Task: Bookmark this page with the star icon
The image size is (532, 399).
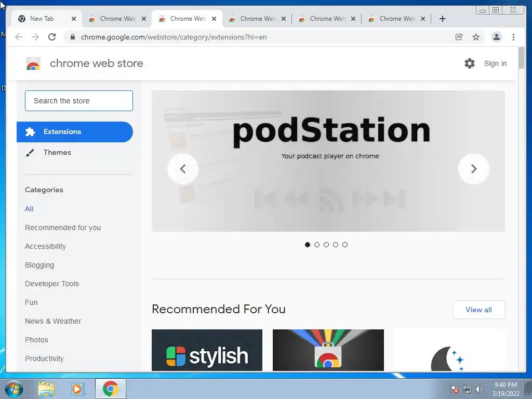Action: 476,37
